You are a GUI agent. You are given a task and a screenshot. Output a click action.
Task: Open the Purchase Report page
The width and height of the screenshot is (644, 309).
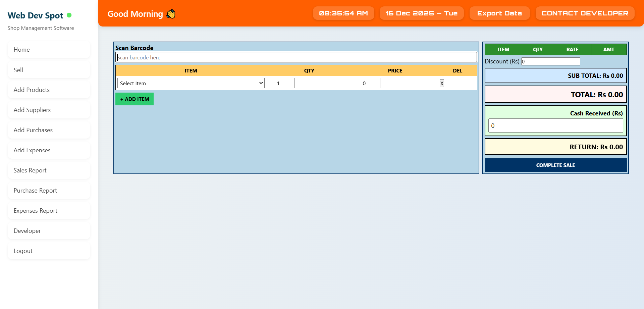click(49, 191)
